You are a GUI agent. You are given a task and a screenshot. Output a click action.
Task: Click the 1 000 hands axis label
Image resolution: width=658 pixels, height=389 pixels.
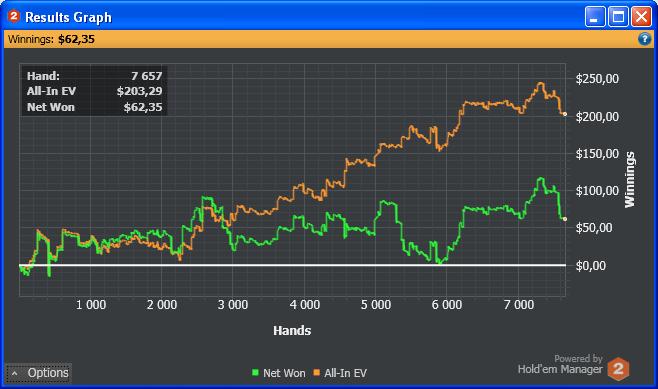91,305
